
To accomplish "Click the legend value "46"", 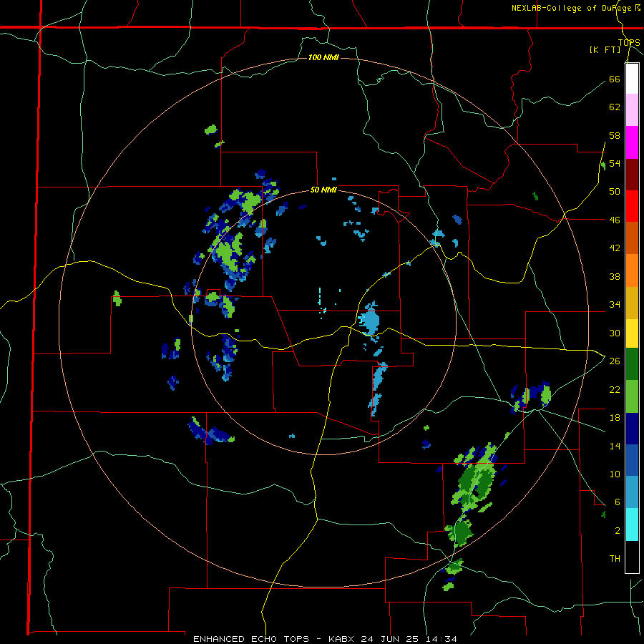I will tap(615, 220).
